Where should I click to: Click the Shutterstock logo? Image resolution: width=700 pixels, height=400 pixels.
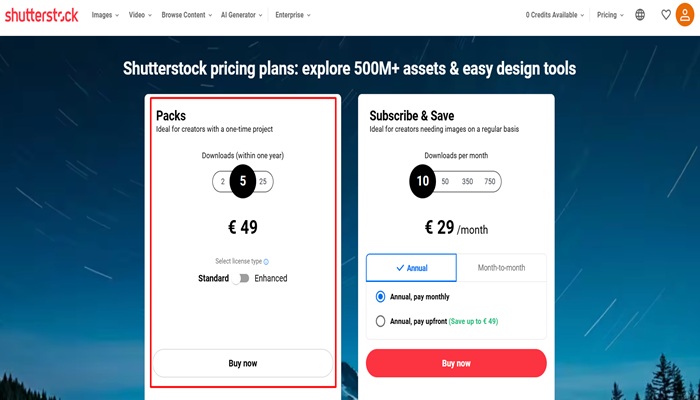pos(40,15)
